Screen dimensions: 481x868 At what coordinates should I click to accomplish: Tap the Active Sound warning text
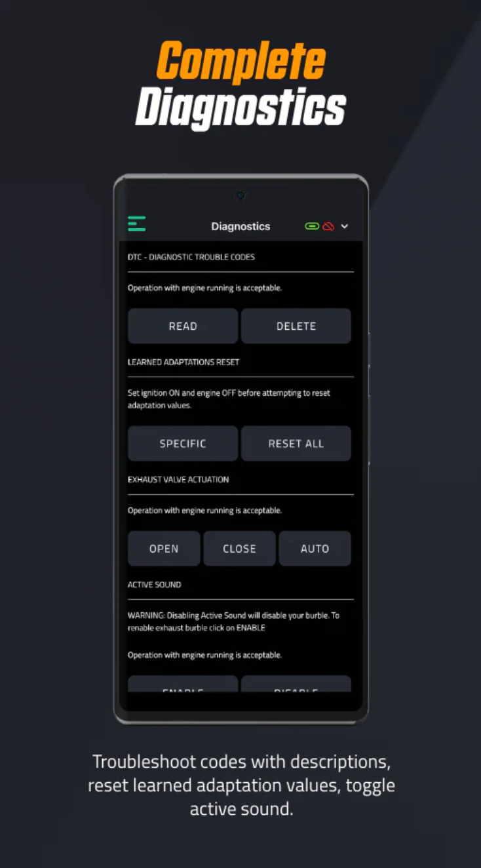(233, 621)
